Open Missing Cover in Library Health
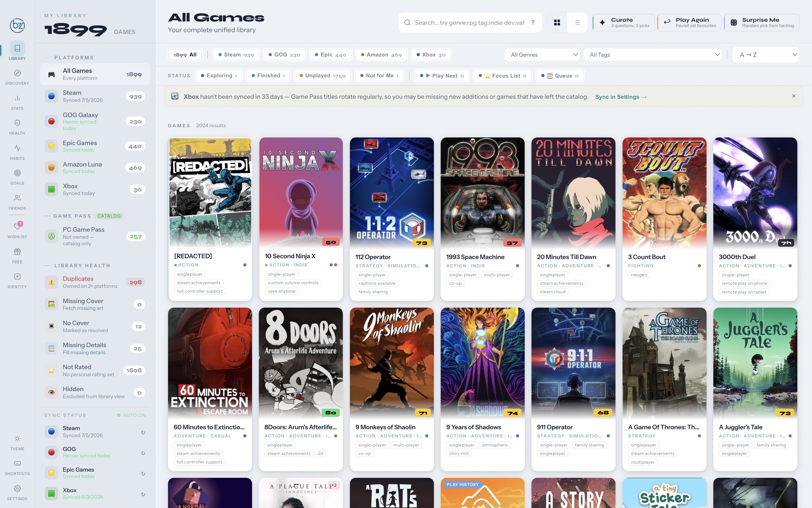 pos(95,305)
